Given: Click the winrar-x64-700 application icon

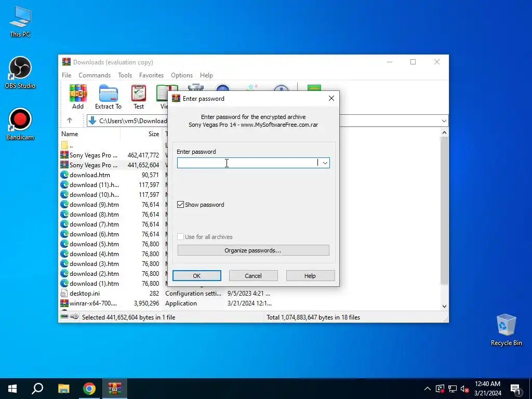Looking at the screenshot, I should (64, 303).
